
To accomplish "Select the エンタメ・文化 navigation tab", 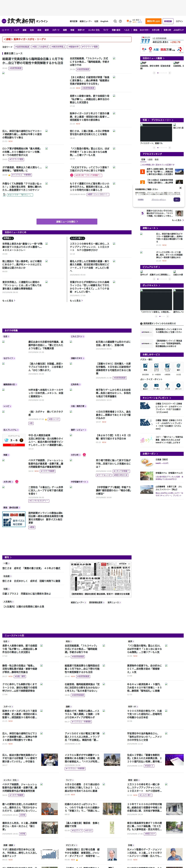I will click(x=94, y=30).
